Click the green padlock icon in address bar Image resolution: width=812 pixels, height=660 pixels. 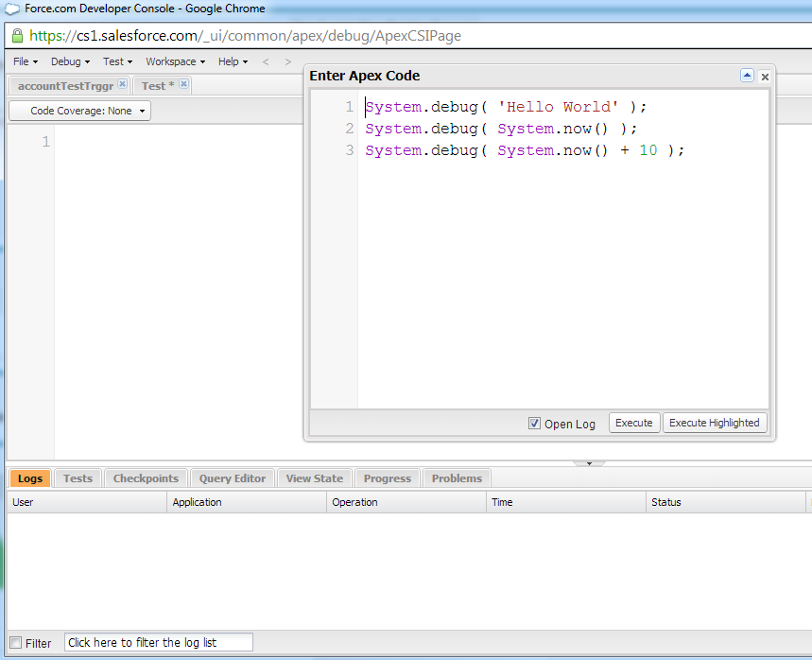tap(17, 35)
